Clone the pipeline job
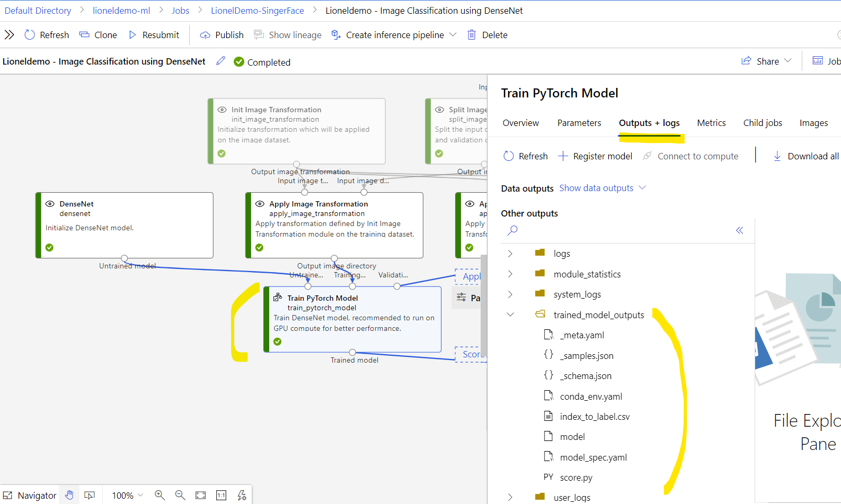This screenshot has height=504, width=841. [98, 35]
